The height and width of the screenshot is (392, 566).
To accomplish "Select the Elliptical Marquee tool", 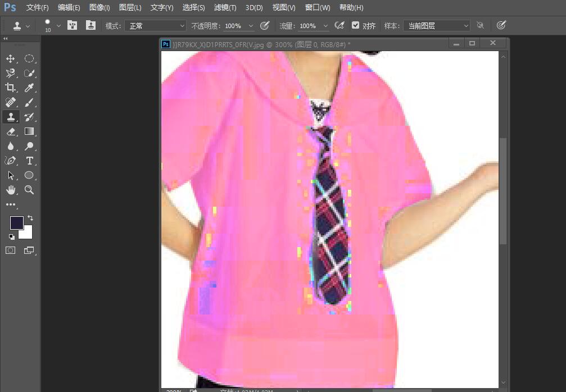I will click(x=29, y=59).
